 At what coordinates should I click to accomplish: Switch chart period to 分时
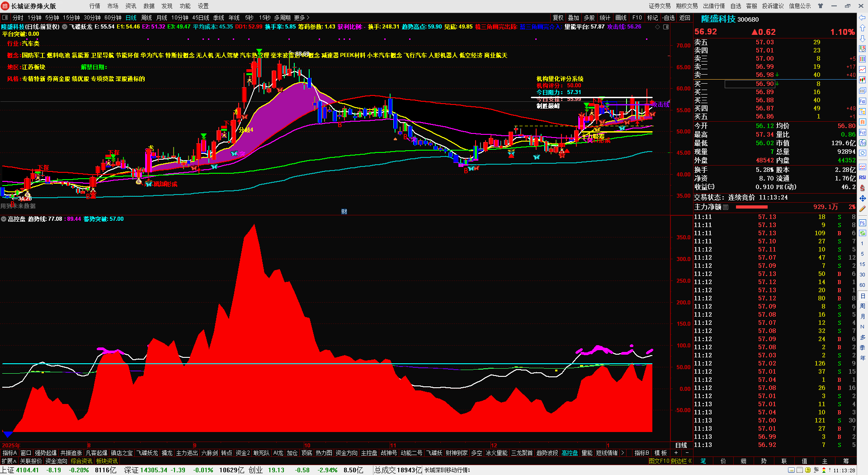[x=18, y=18]
